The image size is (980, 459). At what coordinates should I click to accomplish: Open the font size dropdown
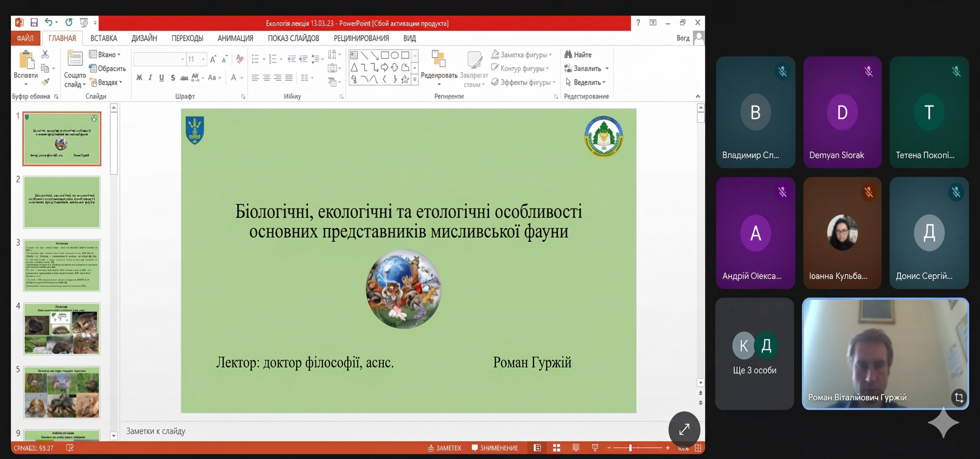coord(204,59)
